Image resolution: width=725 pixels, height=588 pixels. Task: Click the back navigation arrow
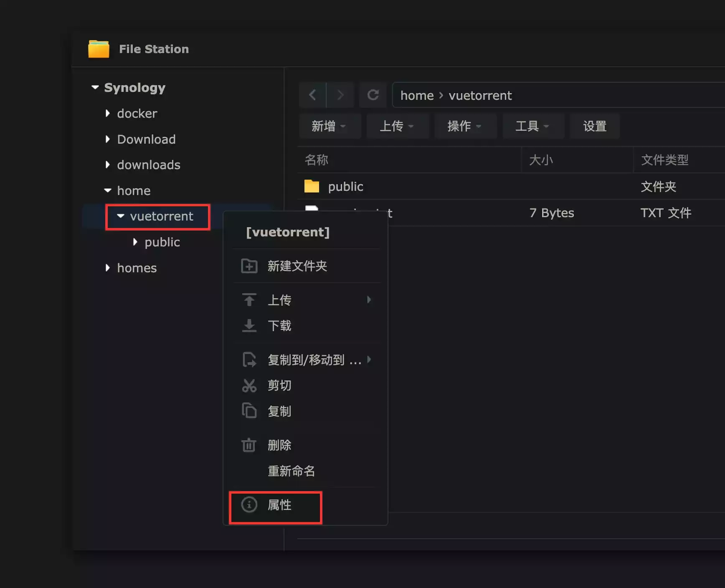pos(312,95)
